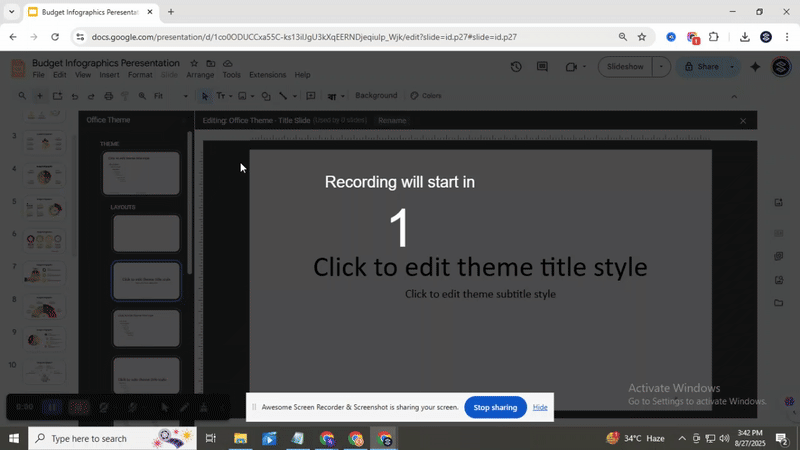Open the theme Colors panel
The width and height of the screenshot is (800, 450).
point(426,96)
